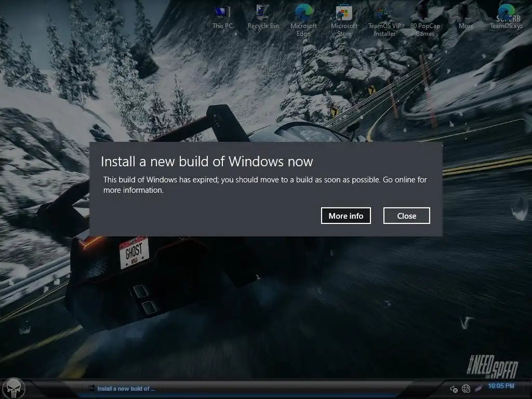Viewport: 532px width, 399px height.
Task: Open the 10:05 PM clock
Action: [x=501, y=386]
